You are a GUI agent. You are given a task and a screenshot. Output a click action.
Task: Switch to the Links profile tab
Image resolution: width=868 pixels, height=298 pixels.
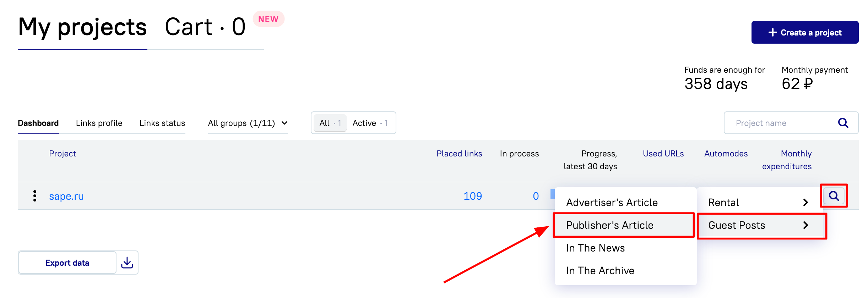[99, 123]
